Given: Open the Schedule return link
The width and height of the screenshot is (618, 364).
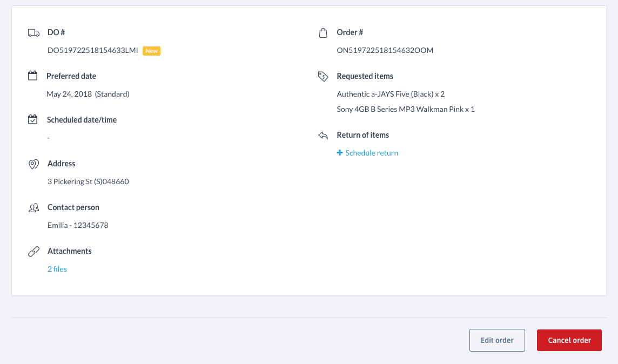Looking at the screenshot, I should point(372,153).
